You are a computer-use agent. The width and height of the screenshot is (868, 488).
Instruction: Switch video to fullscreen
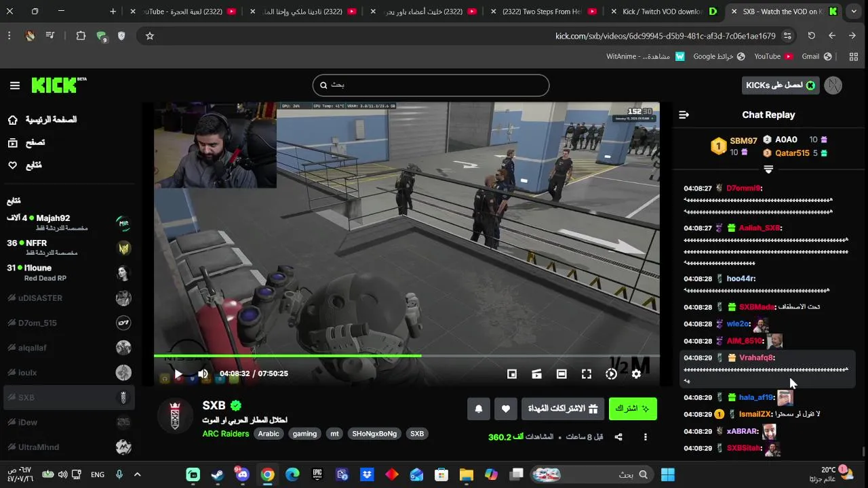pyautogui.click(x=587, y=373)
